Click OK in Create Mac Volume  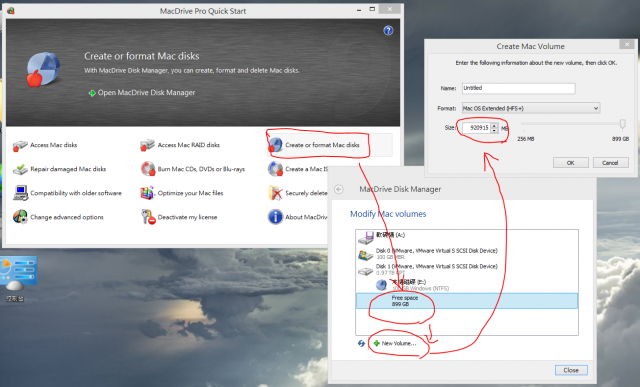point(571,162)
